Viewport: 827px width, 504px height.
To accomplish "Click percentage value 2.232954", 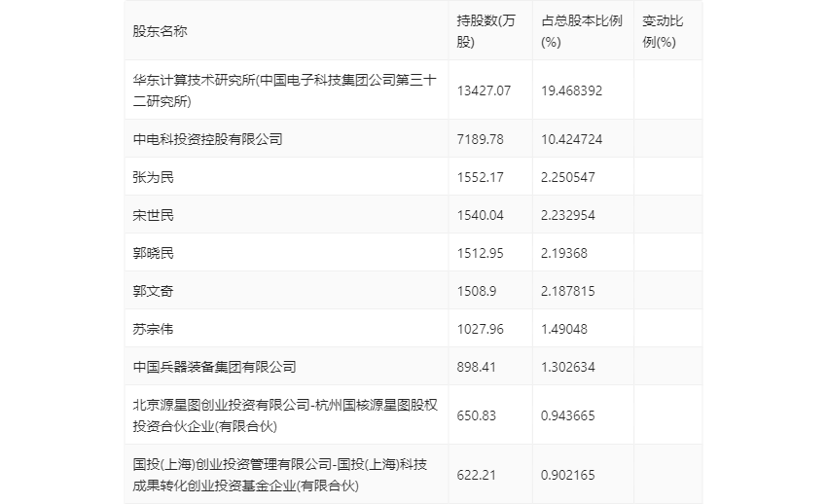I will [x=568, y=215].
